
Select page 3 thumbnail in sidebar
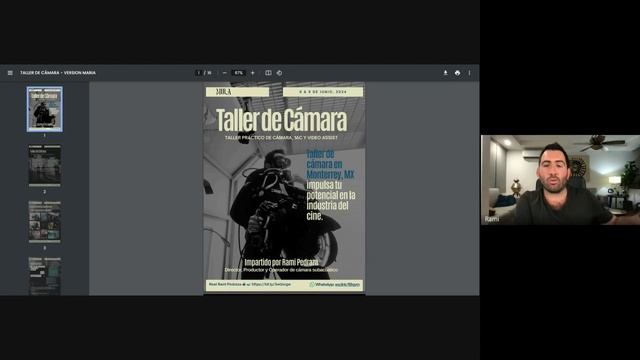45,222
